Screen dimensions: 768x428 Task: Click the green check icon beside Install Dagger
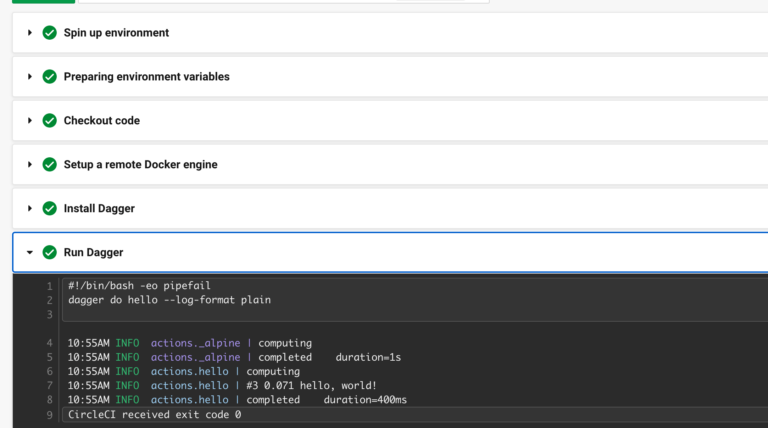tap(49, 209)
